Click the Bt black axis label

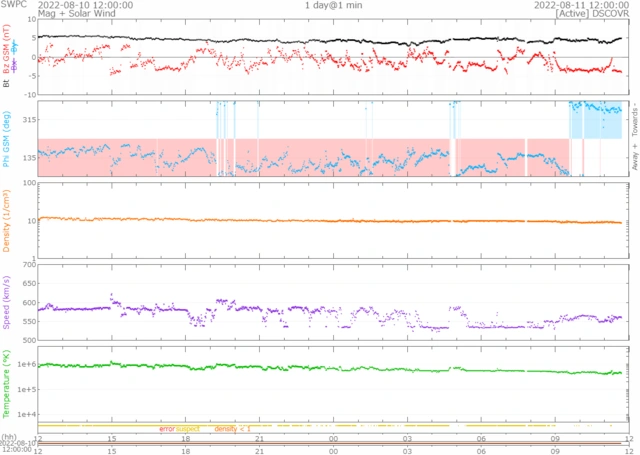tap(7, 85)
